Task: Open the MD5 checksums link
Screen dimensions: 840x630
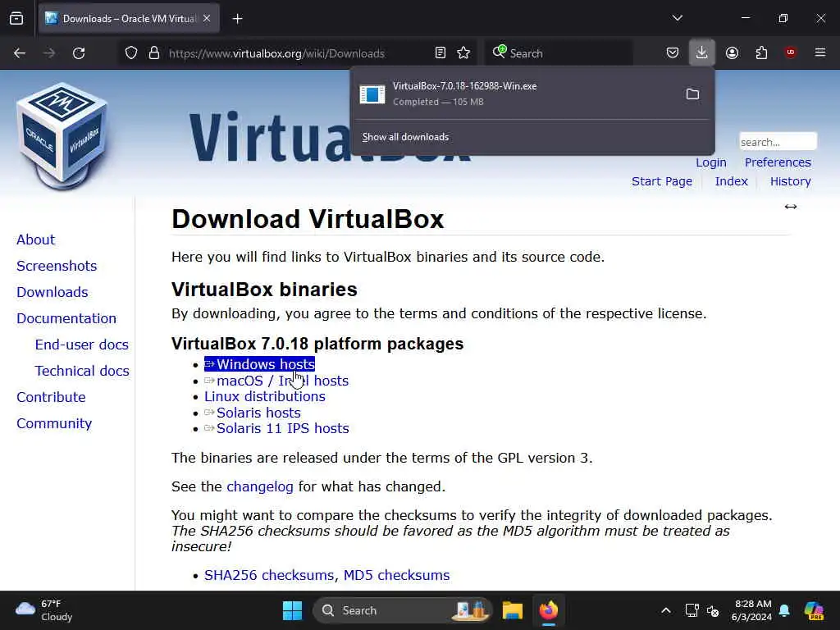Action: coord(396,575)
